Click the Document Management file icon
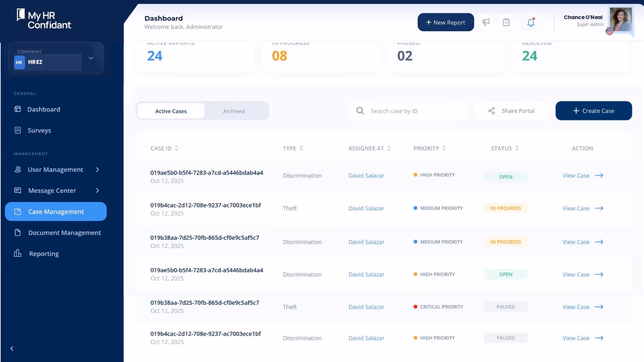This screenshot has width=644, height=362. [18, 232]
